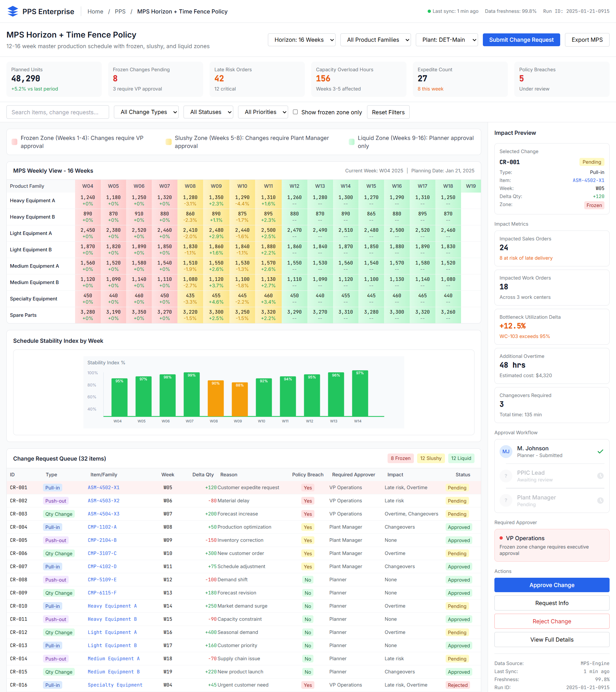The image size is (616, 692).
Task: Click the MJ avatar in Approval Workflow
Action: [506, 451]
